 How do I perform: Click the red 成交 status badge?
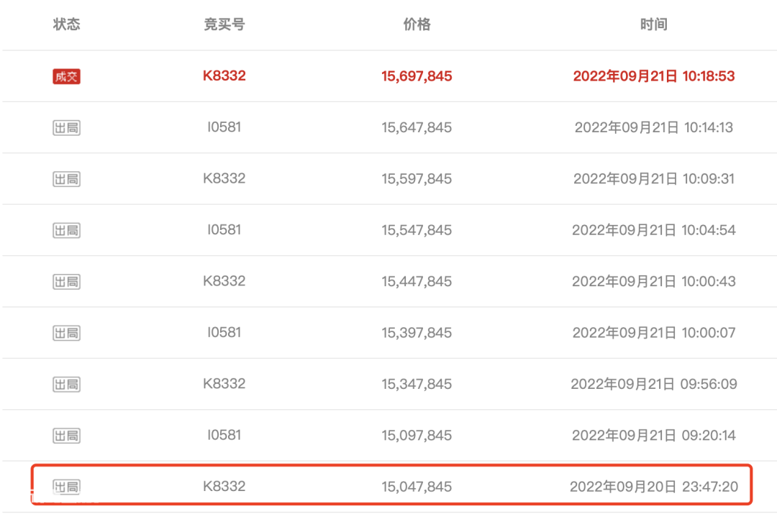pos(66,76)
